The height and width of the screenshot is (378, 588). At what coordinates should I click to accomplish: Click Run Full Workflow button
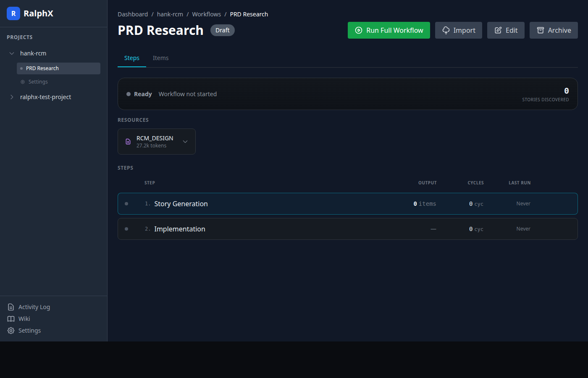pos(389,30)
